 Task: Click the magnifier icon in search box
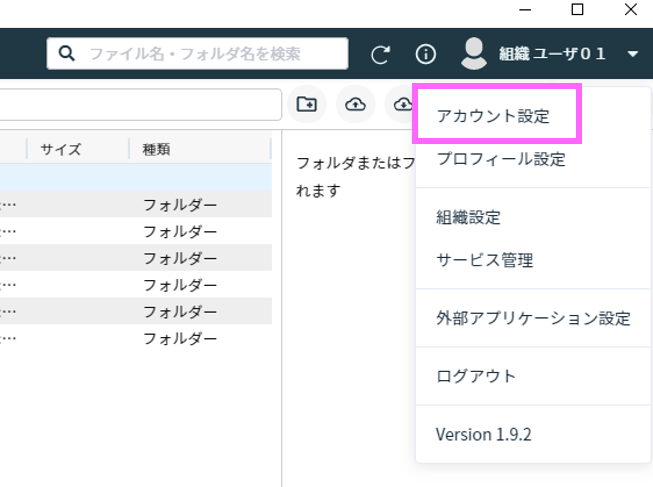(68, 54)
